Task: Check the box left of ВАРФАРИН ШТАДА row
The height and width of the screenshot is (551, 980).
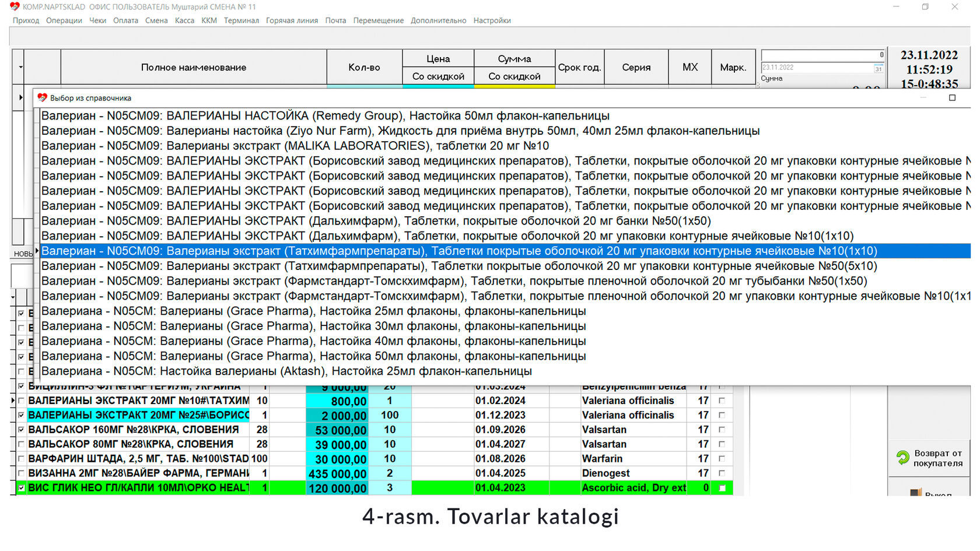Action: (21, 459)
